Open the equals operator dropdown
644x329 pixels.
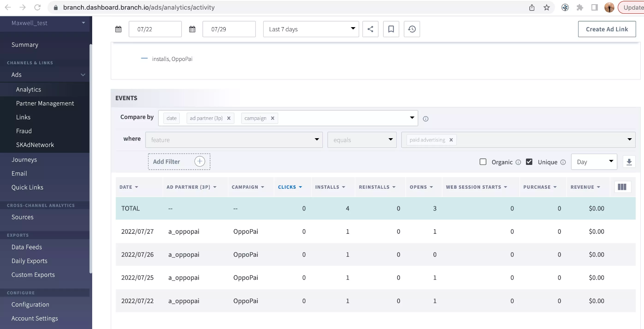pyautogui.click(x=362, y=140)
